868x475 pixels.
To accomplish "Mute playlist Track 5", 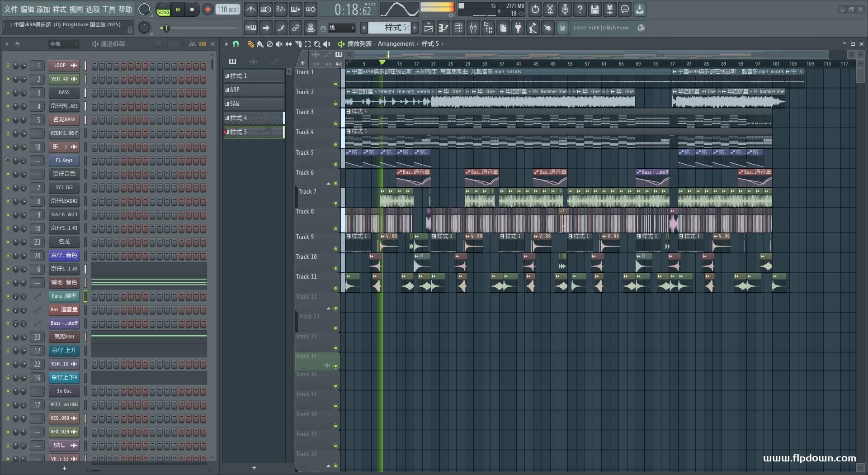I will [335, 164].
